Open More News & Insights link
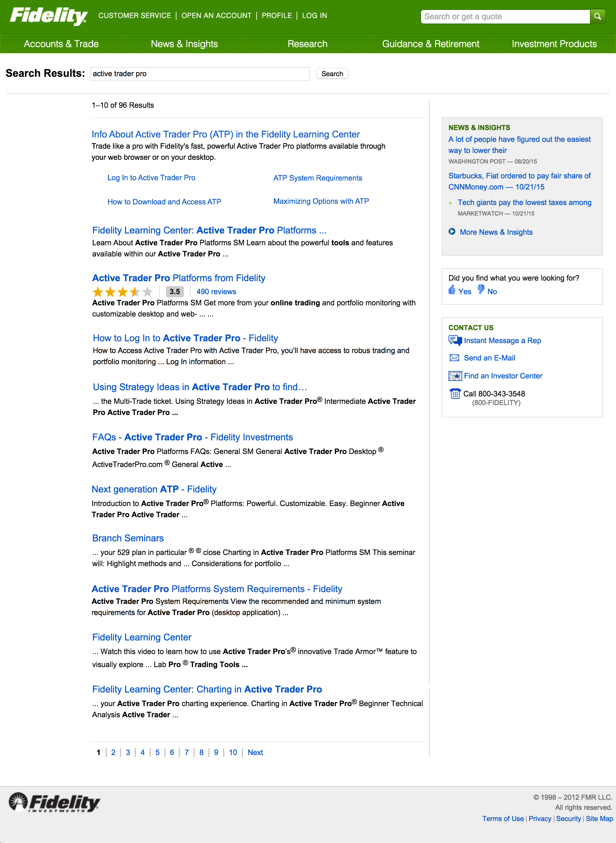The image size is (616, 843). pos(496,232)
